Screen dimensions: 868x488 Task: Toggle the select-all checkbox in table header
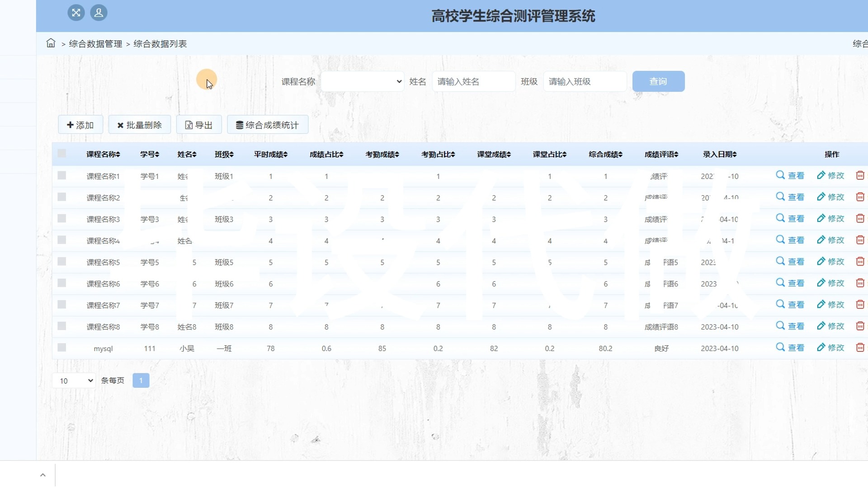62,154
